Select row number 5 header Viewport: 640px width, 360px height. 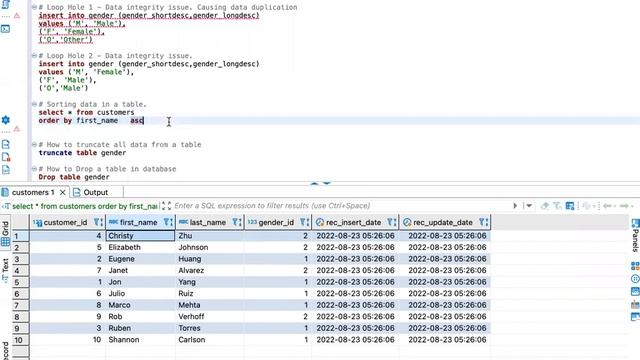click(x=20, y=282)
